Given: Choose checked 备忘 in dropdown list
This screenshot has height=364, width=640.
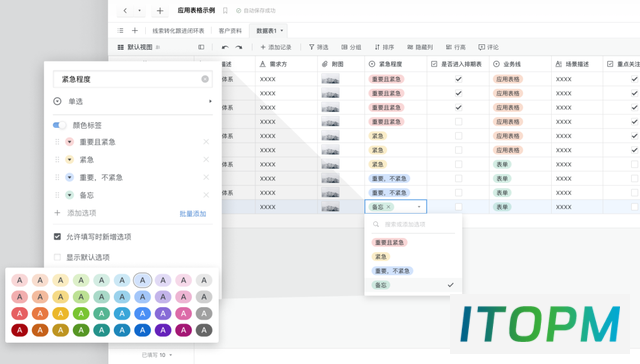Looking at the screenshot, I should tap(413, 285).
